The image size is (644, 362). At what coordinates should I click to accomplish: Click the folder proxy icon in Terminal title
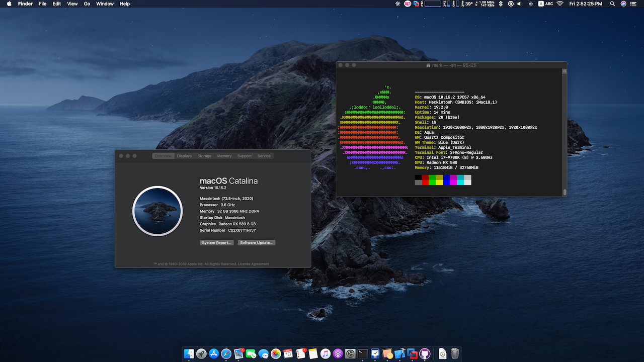(x=428, y=65)
